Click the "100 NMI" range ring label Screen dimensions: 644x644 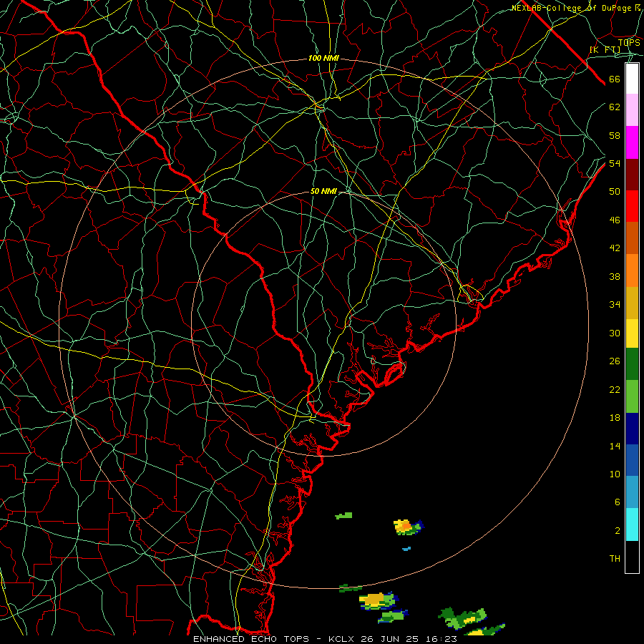pos(323,59)
